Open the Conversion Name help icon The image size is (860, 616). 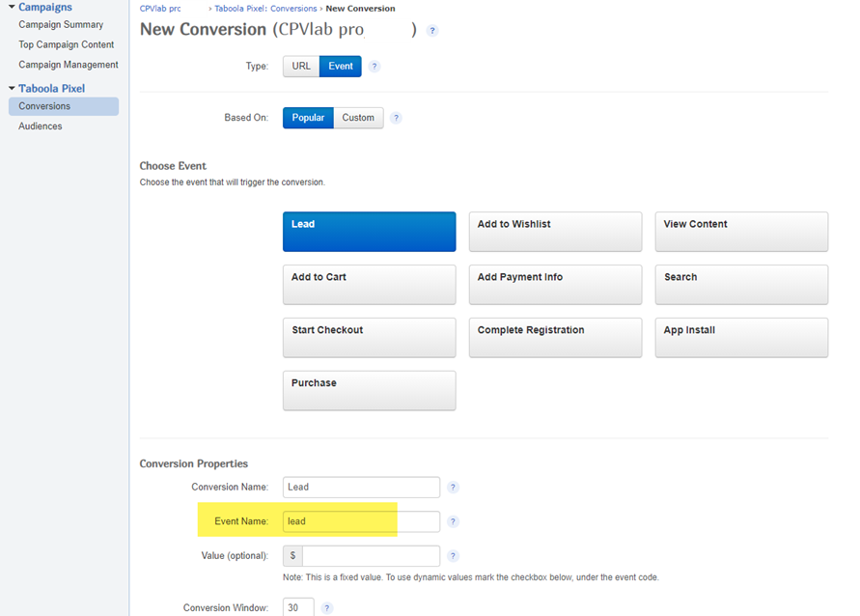tap(453, 487)
